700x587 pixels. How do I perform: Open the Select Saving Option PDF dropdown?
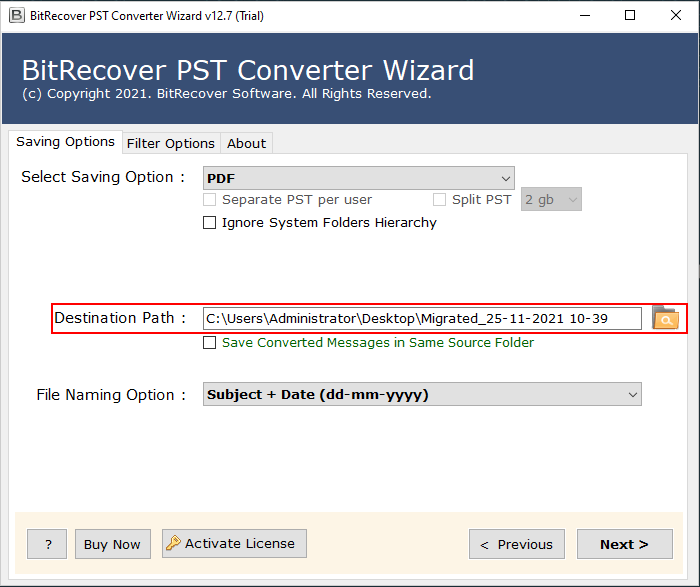click(x=358, y=178)
